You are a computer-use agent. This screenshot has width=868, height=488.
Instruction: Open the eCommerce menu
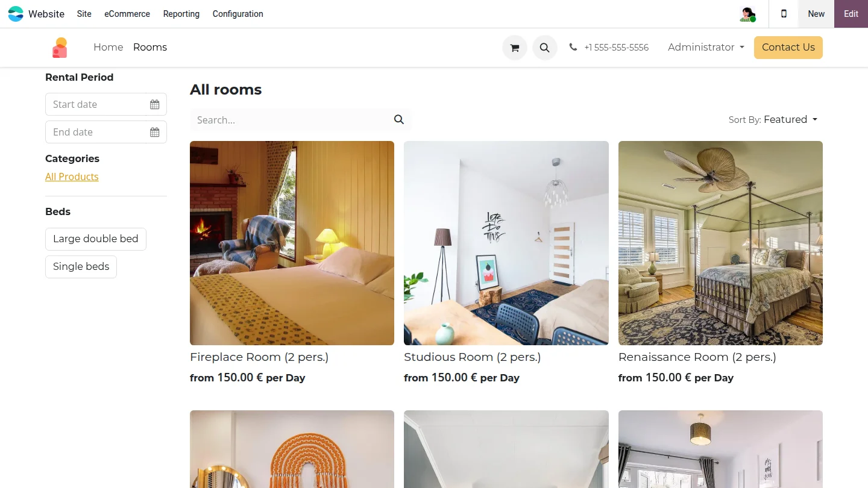tap(127, 14)
